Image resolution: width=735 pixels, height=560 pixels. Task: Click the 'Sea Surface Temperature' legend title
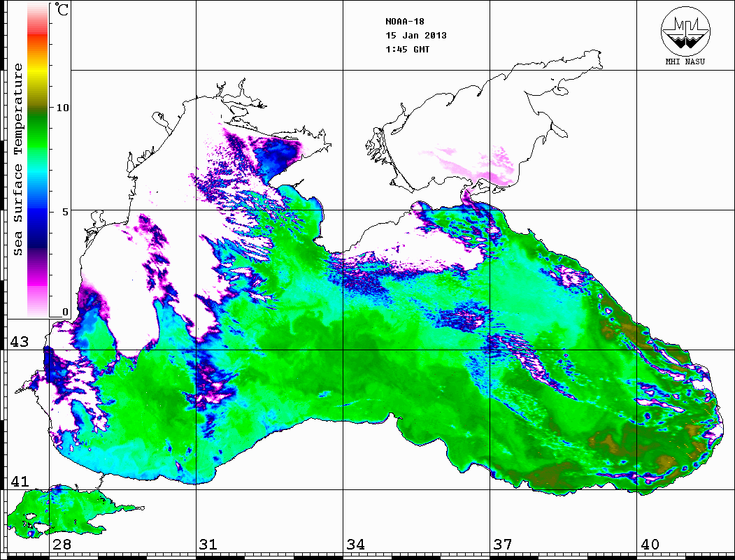click(x=17, y=159)
